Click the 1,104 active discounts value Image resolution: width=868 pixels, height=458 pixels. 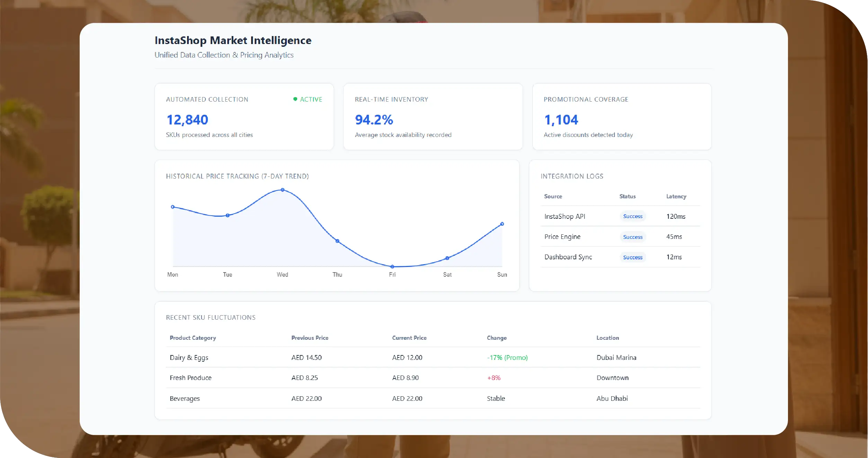pos(561,120)
